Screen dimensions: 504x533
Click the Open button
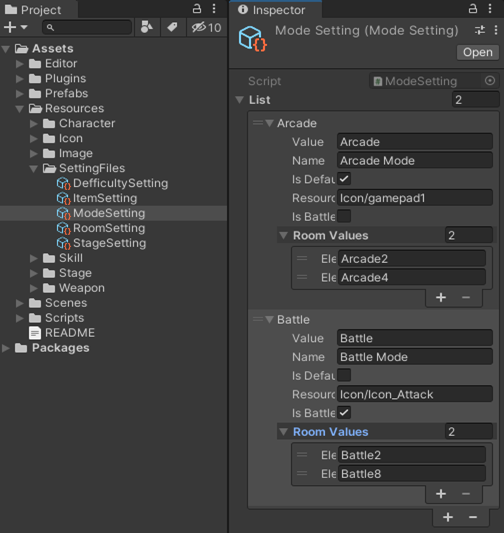click(x=477, y=52)
